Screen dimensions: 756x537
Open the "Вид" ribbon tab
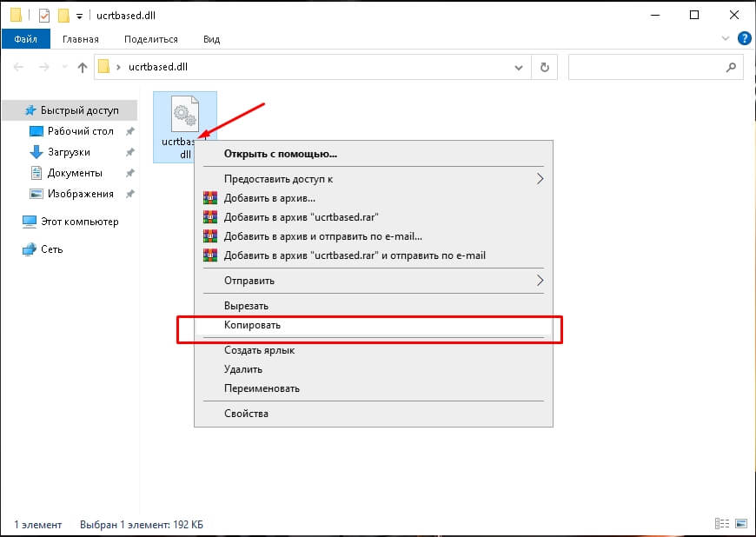point(212,39)
